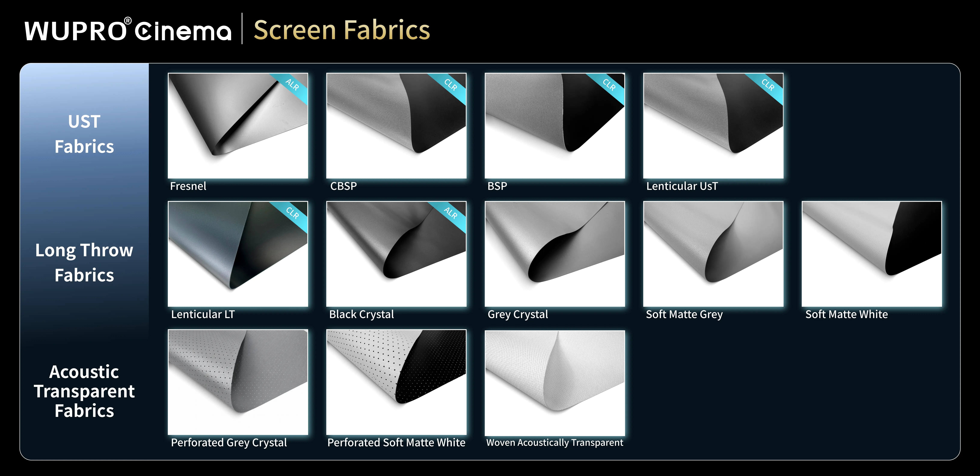Click the CLR ribbon on Lenticular UsT image
This screenshot has width=980, height=476.
[768, 85]
